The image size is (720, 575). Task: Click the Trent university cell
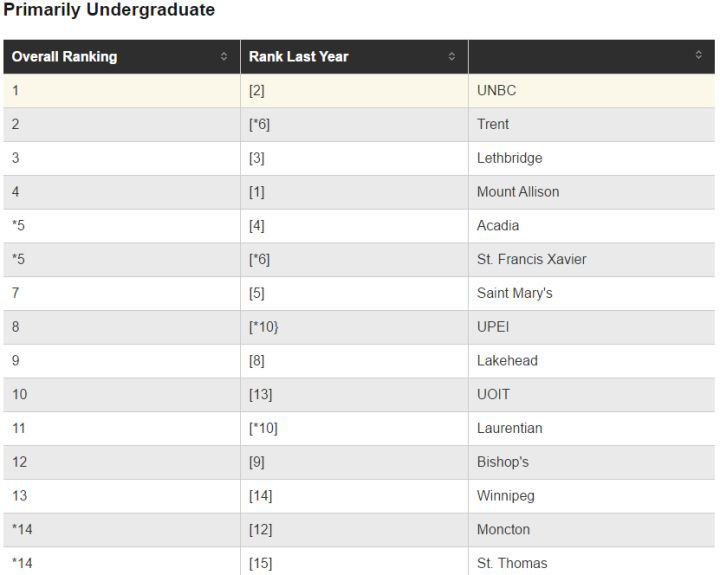493,125
